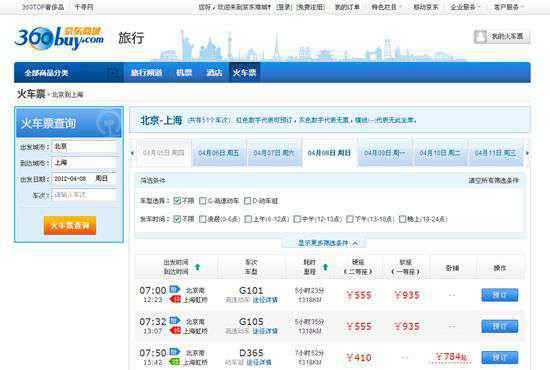550x370 pixels.
Task: Open the 企业服务 top menu dropdown
Action: 465,7
